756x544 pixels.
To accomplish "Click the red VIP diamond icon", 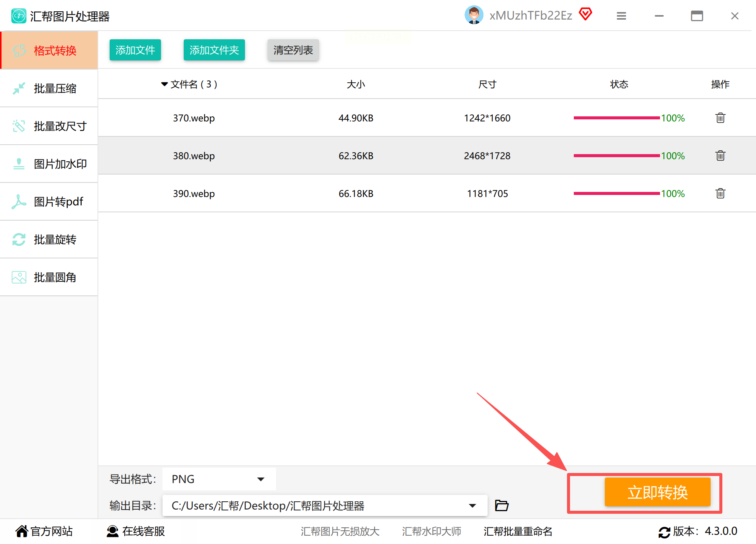I will pyautogui.click(x=585, y=14).
